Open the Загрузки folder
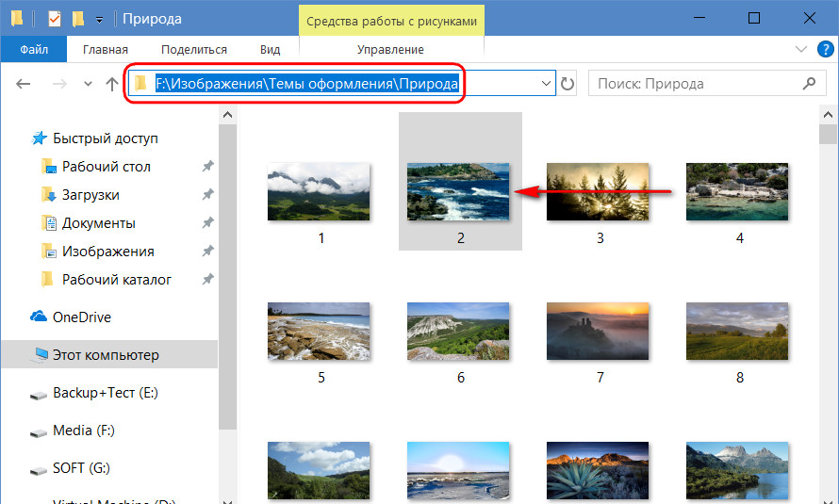This screenshot has width=839, height=504. (90, 195)
